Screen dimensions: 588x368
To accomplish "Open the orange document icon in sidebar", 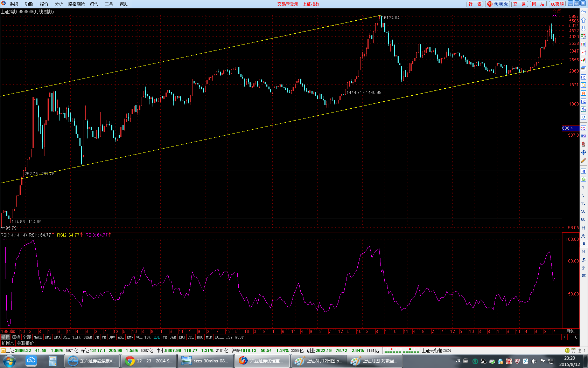I will (583, 93).
